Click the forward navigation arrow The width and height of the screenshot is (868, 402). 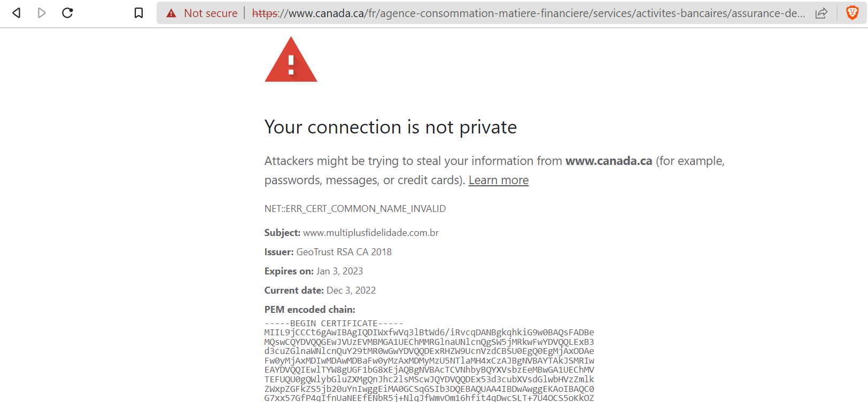(42, 13)
